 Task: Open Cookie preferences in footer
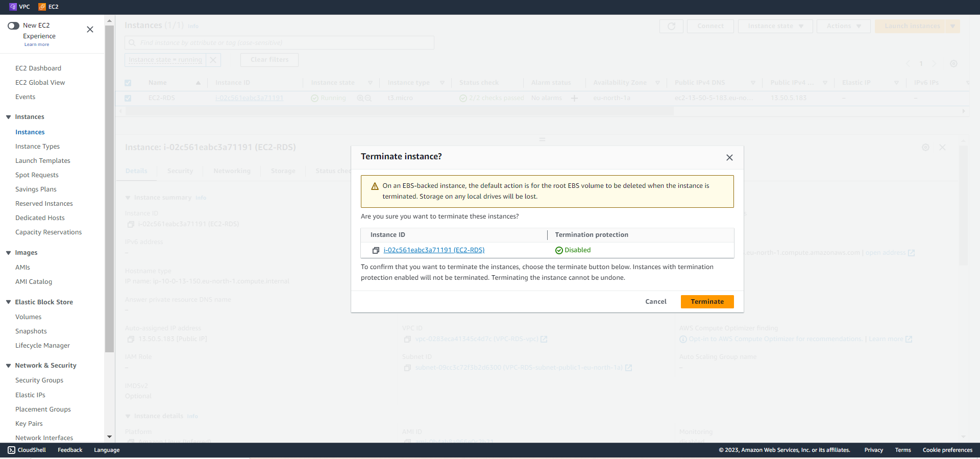[947, 450]
